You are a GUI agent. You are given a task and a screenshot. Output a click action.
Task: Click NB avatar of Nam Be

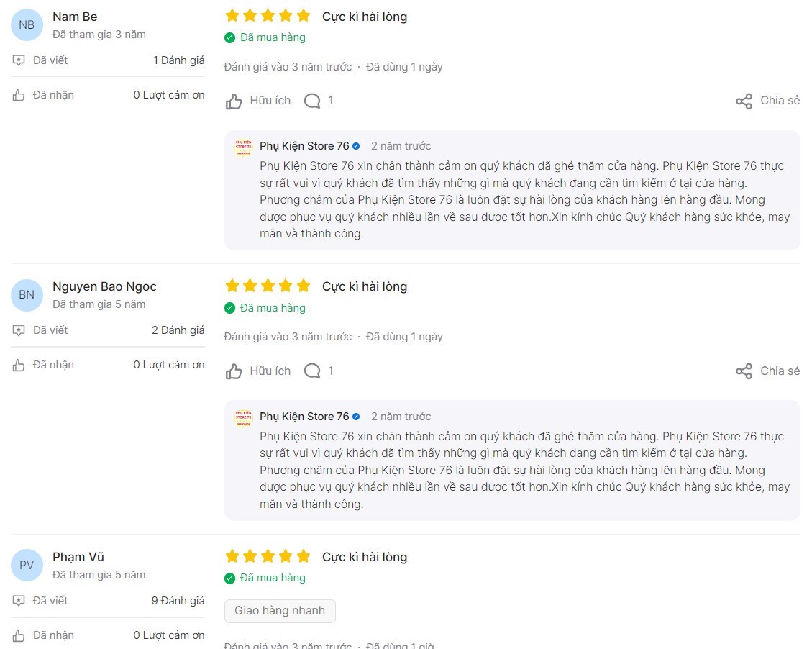[x=27, y=25]
